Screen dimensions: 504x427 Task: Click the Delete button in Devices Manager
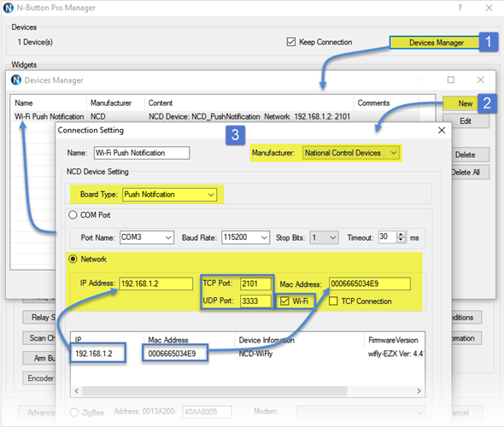point(471,155)
